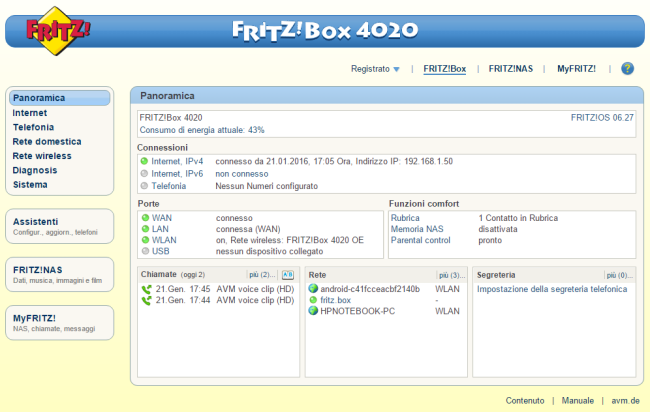Click IP address text 192.168.1.50
Image resolution: width=650 pixels, height=412 pixels.
tap(428, 161)
